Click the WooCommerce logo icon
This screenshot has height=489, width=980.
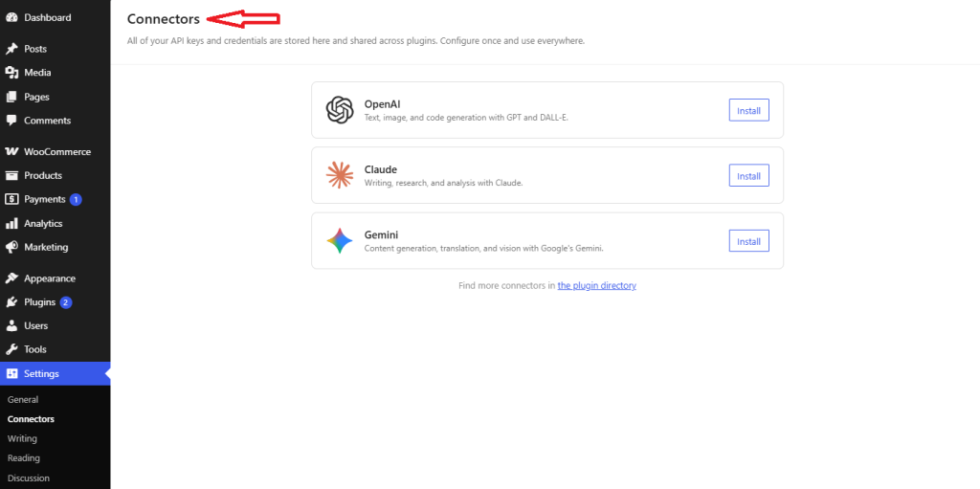tap(11, 152)
